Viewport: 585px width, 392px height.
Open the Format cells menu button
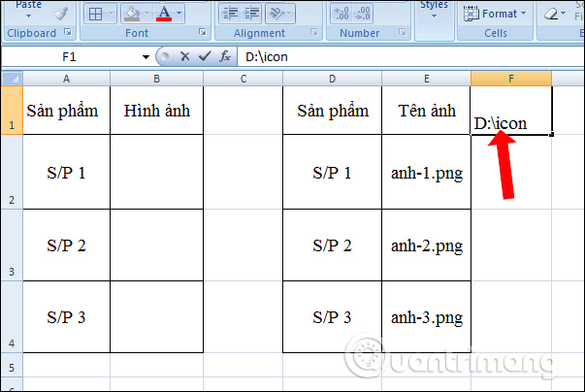pos(495,15)
